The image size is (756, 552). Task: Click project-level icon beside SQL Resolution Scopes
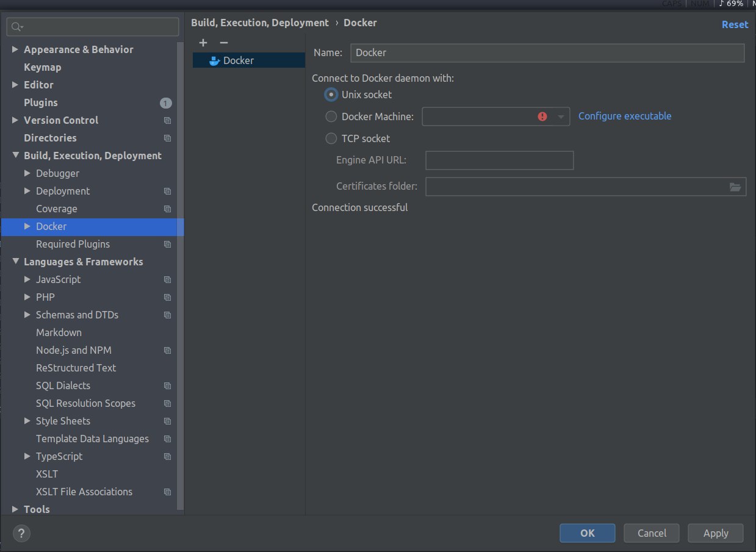tap(168, 404)
